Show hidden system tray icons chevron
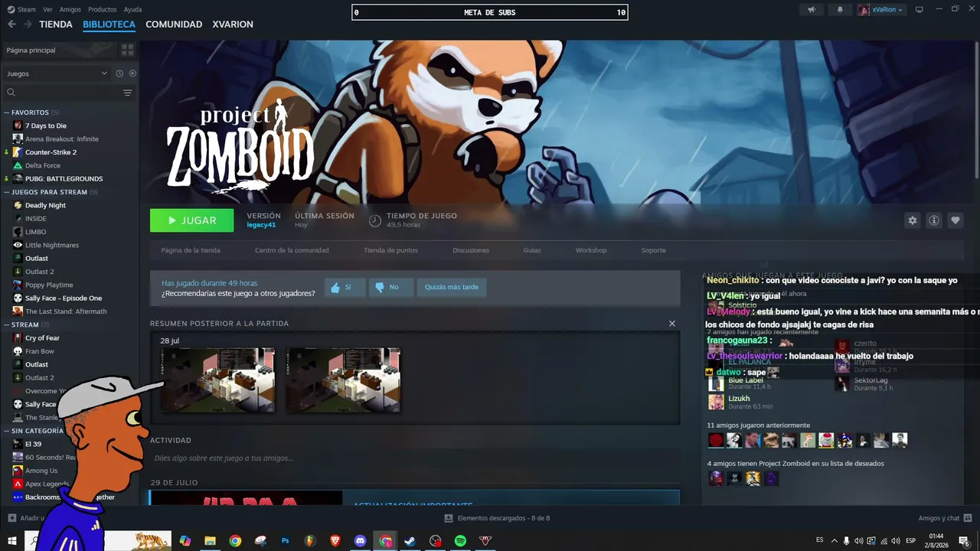 pos(835,541)
